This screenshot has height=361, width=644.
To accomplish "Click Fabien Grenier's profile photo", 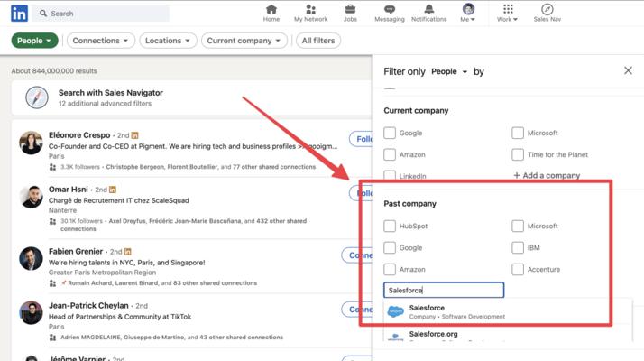I will coord(31,258).
